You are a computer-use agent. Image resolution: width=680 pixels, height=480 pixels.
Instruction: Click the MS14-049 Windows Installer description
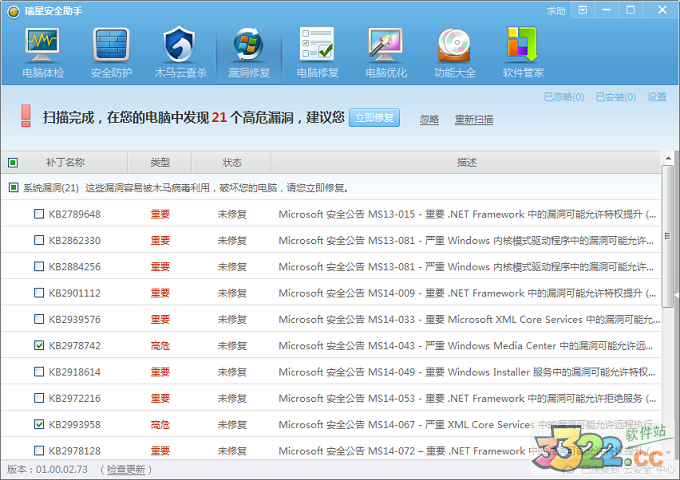click(x=467, y=372)
